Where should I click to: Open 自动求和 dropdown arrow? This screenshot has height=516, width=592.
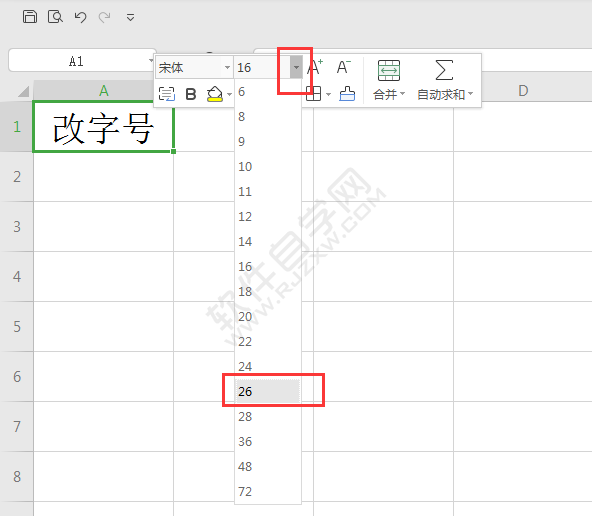tap(470, 94)
